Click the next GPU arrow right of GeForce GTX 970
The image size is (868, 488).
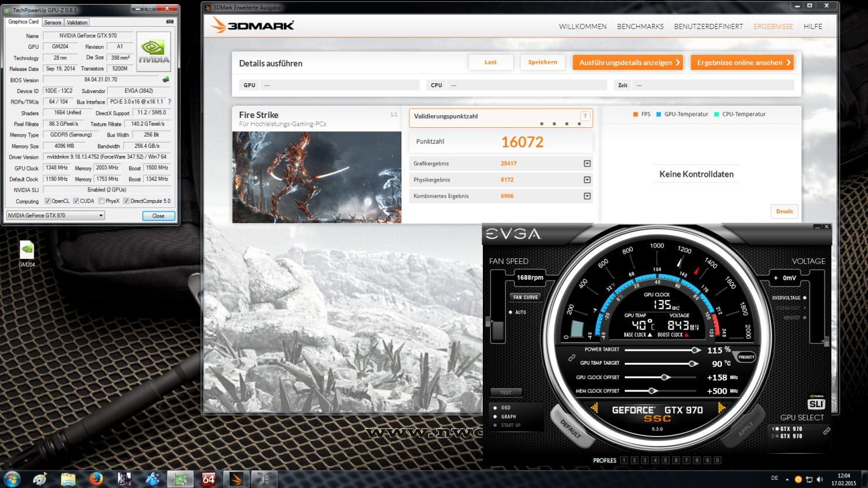click(x=721, y=409)
